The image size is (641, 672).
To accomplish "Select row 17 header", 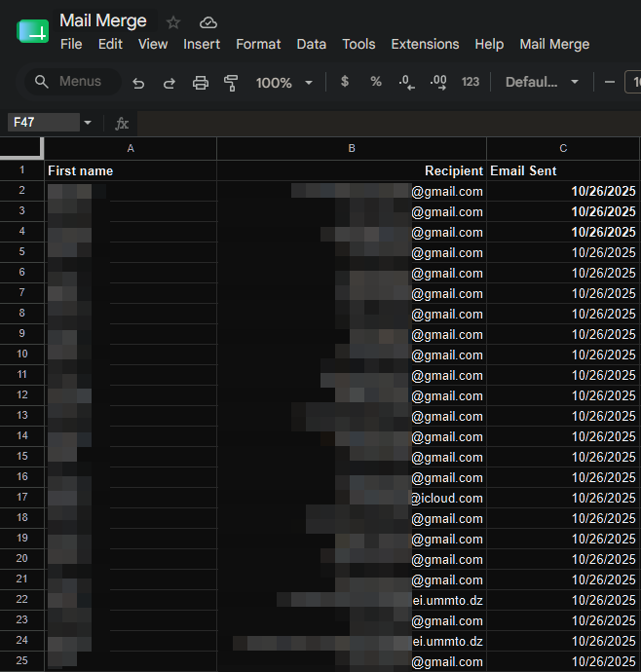I will (x=21, y=497).
